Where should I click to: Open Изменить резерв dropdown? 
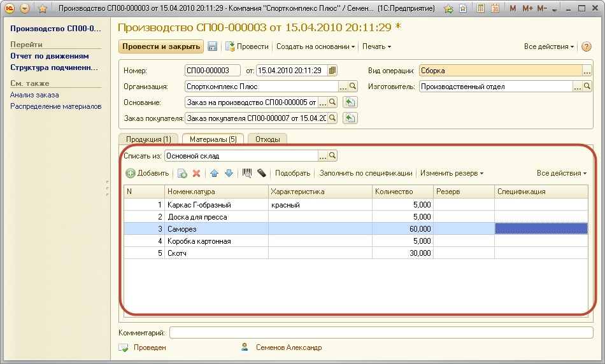(x=452, y=173)
